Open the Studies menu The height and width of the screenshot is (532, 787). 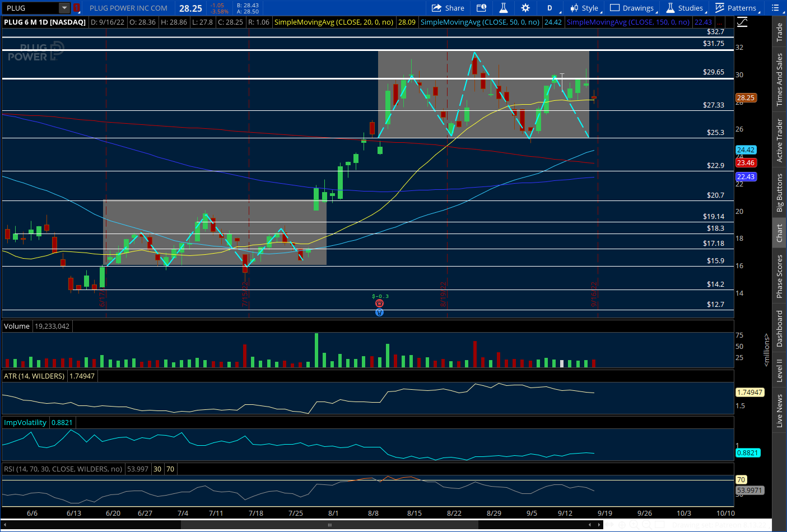pos(686,8)
